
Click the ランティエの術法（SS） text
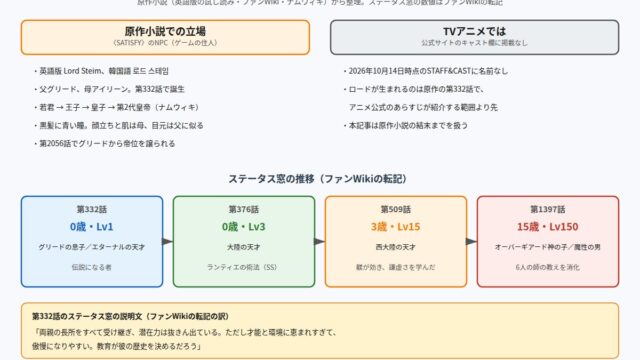click(244, 267)
